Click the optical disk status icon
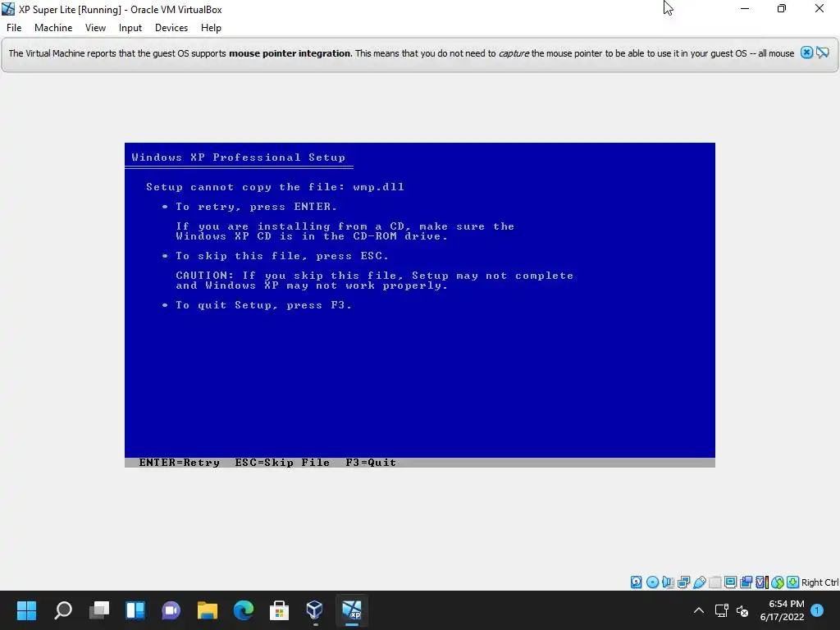This screenshot has height=630, width=840. 652,582
